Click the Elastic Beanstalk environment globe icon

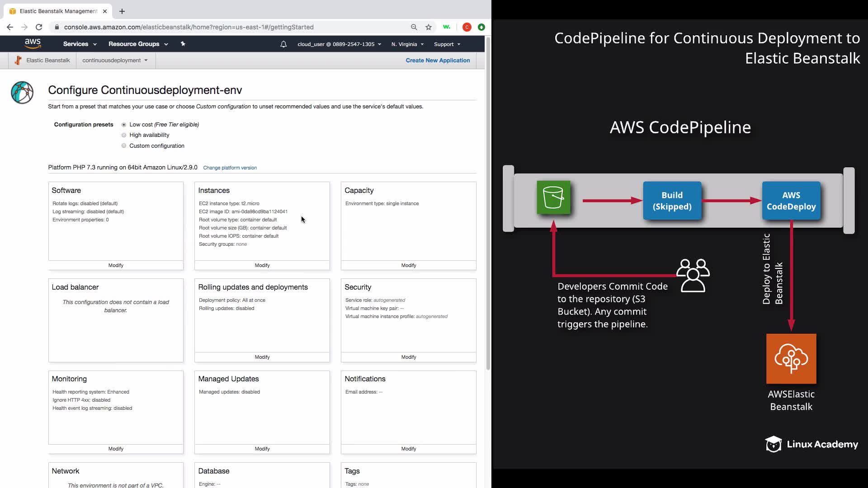(x=22, y=93)
